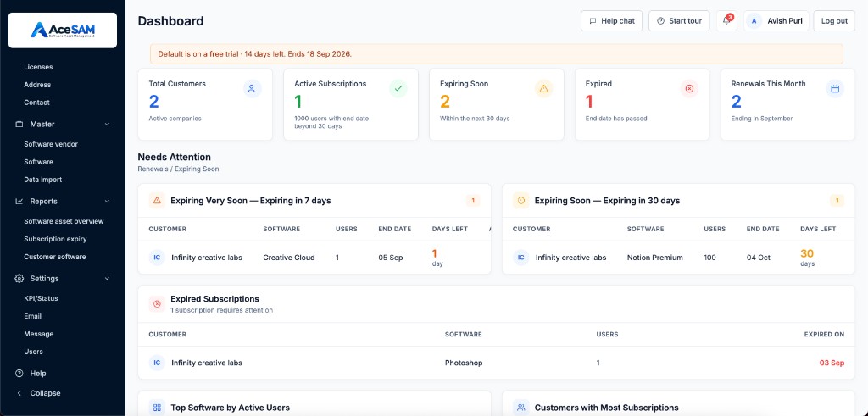Click the Expired card value 1
This screenshot has width=868, height=416.
tap(589, 102)
